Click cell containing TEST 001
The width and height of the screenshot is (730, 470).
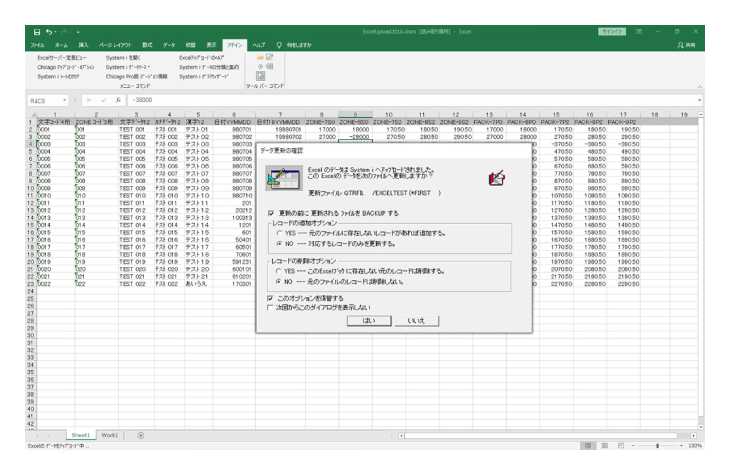click(136, 129)
